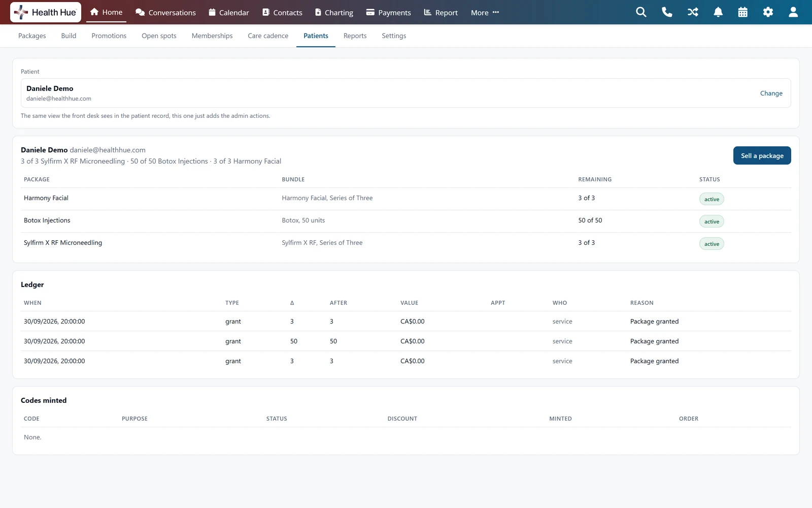
Task: Click 'Sylfirm X RF, Series of Three' bundle
Action: click(322, 243)
